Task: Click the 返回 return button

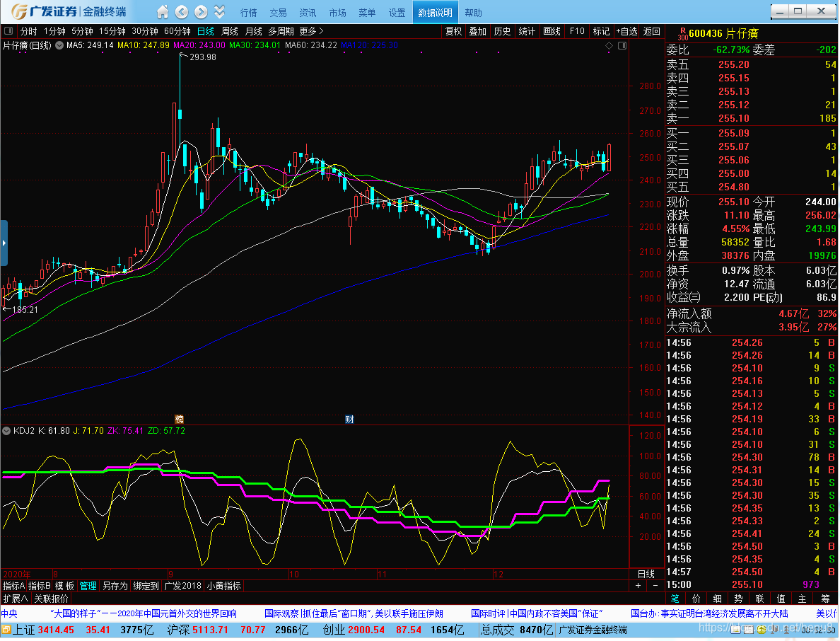Action: (x=651, y=31)
